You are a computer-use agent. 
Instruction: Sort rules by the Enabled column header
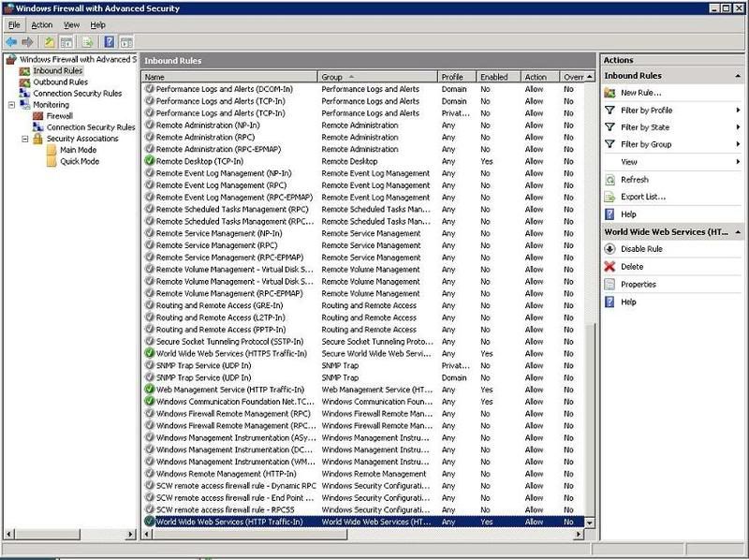point(499,77)
